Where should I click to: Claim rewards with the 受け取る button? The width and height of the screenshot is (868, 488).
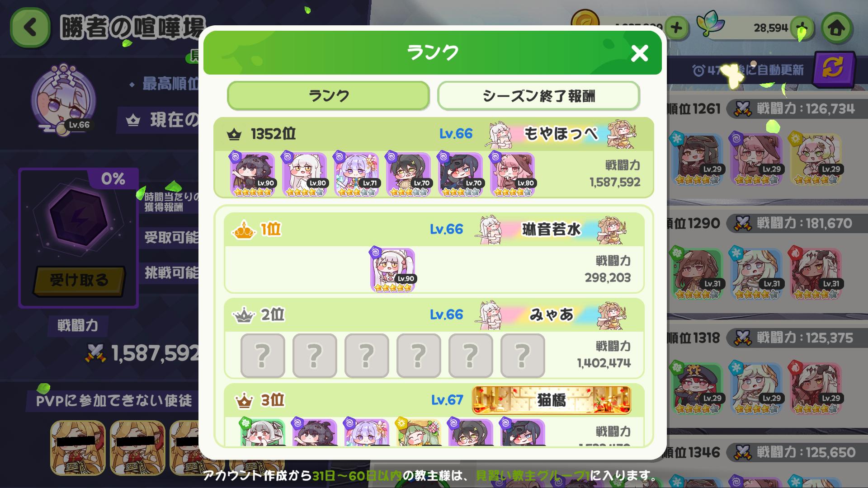click(79, 280)
